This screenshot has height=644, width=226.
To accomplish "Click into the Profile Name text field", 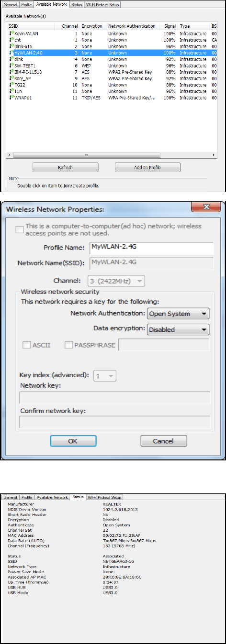I will click(151, 248).
